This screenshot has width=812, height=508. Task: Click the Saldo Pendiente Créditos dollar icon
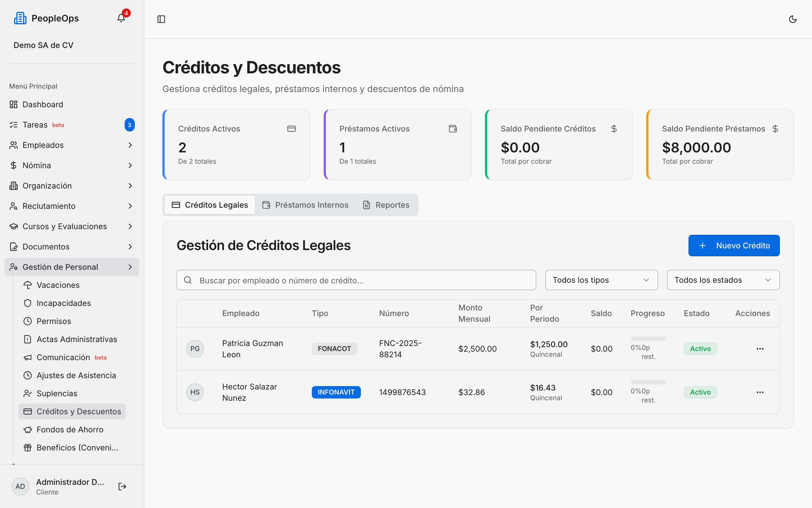tap(614, 129)
